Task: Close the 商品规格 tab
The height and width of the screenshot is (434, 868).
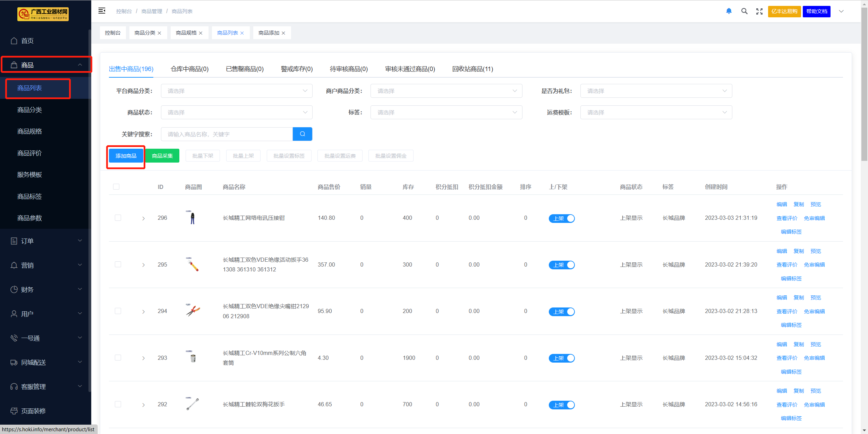Action: click(201, 33)
